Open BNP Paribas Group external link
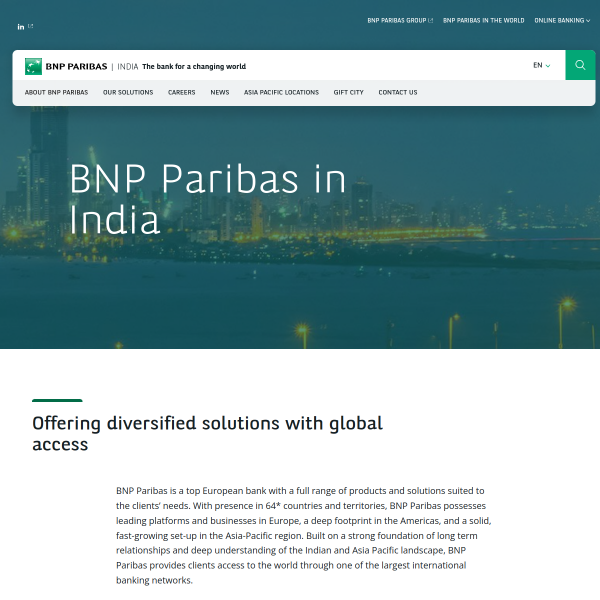Image resolution: width=600 pixels, height=600 pixels. click(x=400, y=21)
